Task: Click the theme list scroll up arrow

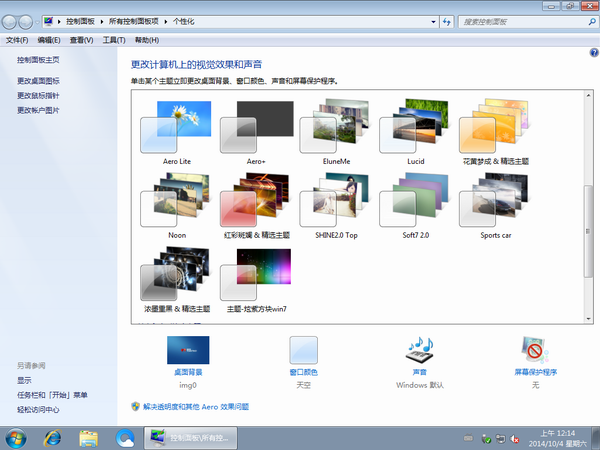Action: click(589, 95)
